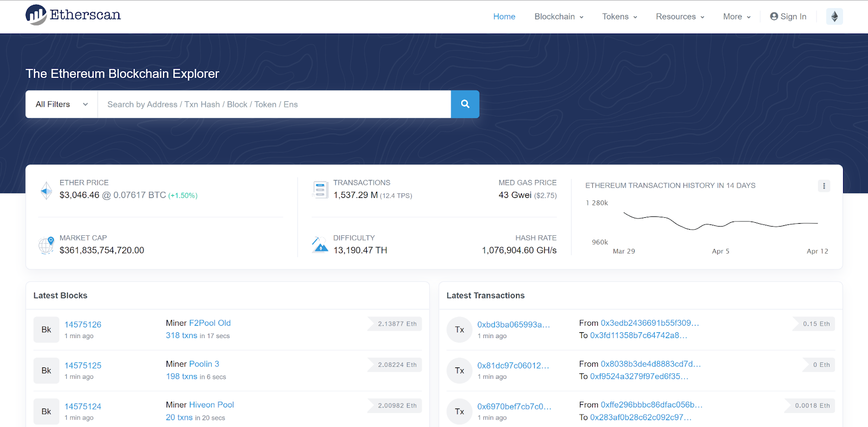The image size is (868, 427).
Task: Open recipient address 0x3fd11358b7c64742a8
Action: point(639,335)
